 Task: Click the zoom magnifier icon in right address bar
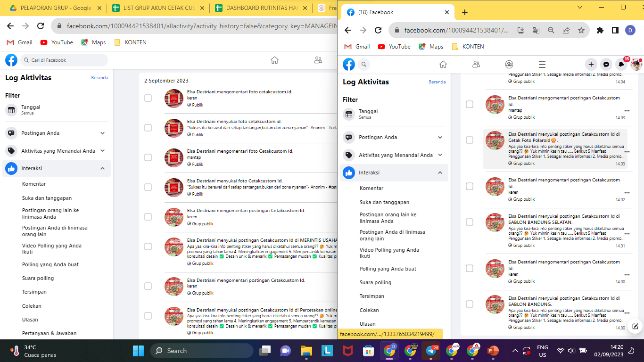pyautogui.click(x=551, y=30)
